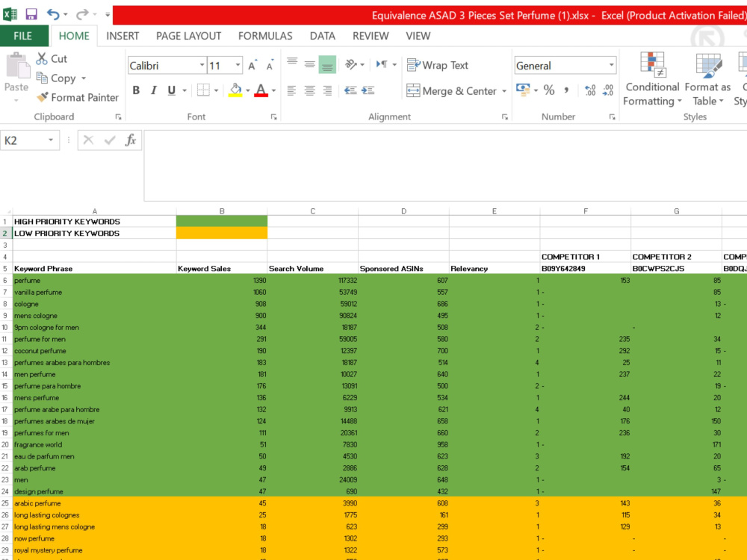This screenshot has width=747, height=560.
Task: Align text right
Action: click(x=327, y=90)
